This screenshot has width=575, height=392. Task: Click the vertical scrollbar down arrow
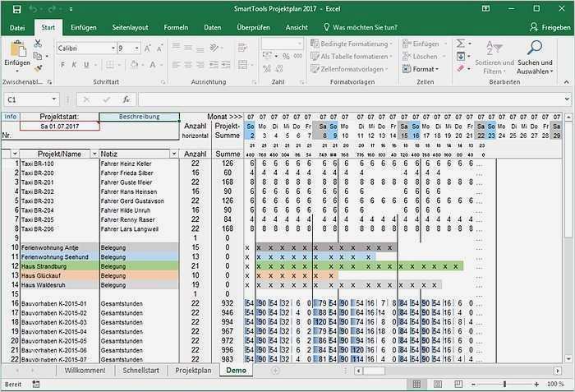pyautogui.click(x=568, y=358)
